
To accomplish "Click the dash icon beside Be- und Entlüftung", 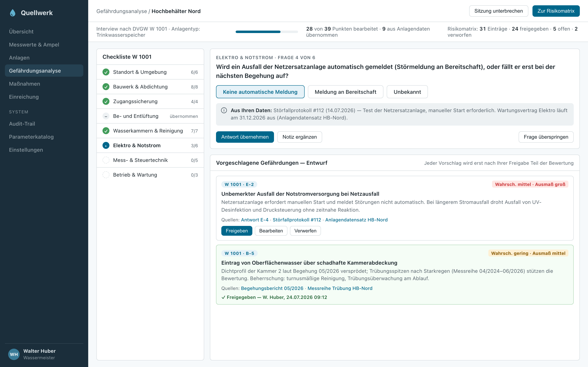I will 106,116.
